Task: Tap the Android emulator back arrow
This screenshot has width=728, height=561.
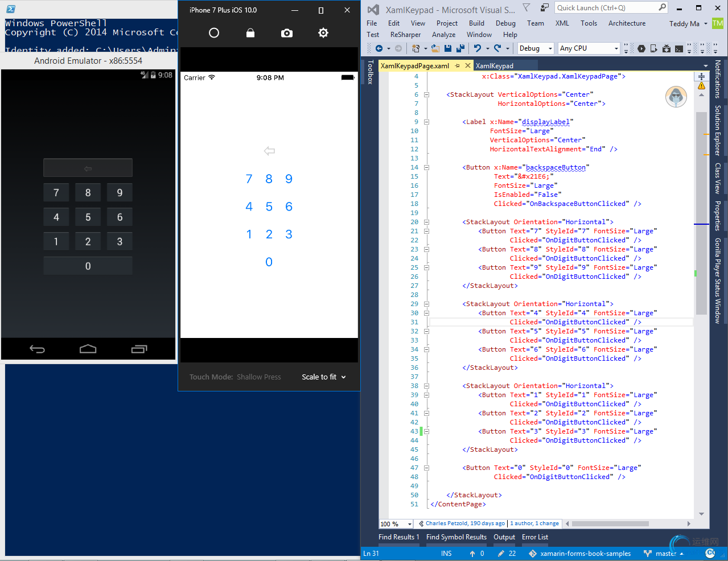Action: 37,349
